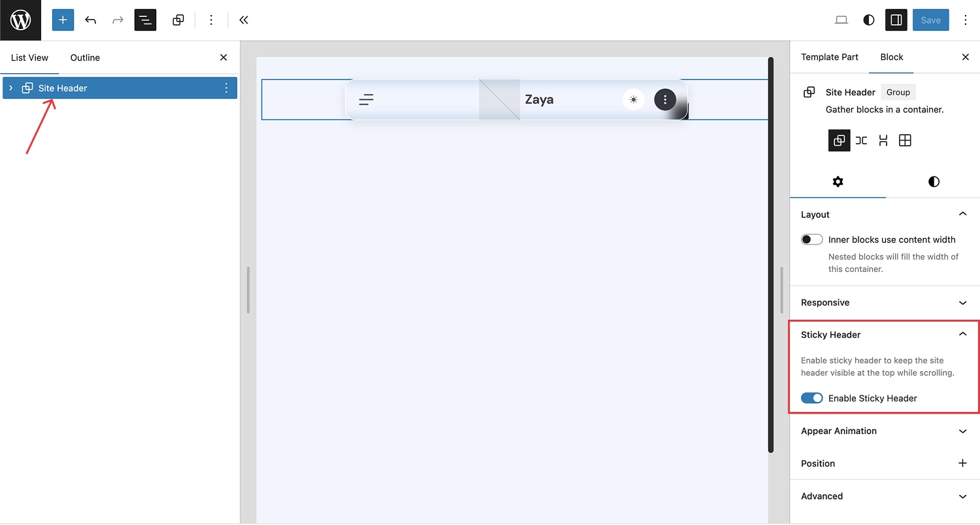Toggle Inner blocks use content width
The width and height of the screenshot is (980, 525).
812,240
